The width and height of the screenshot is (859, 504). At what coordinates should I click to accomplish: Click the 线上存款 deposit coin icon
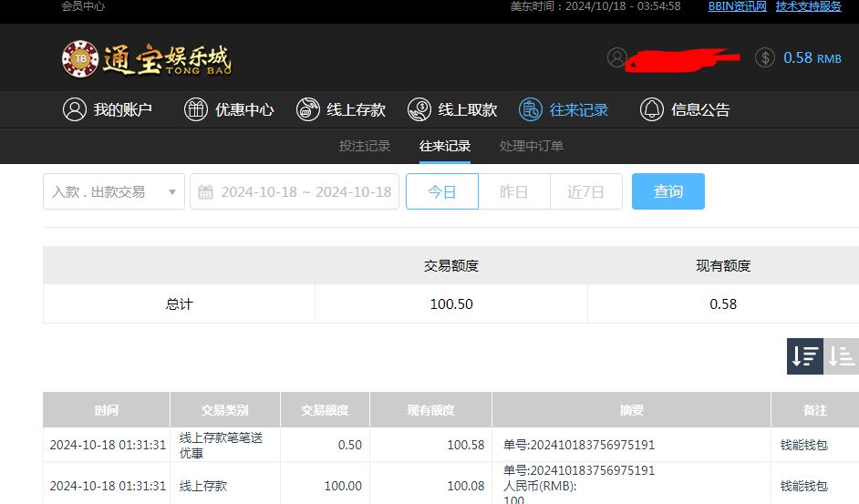308,109
